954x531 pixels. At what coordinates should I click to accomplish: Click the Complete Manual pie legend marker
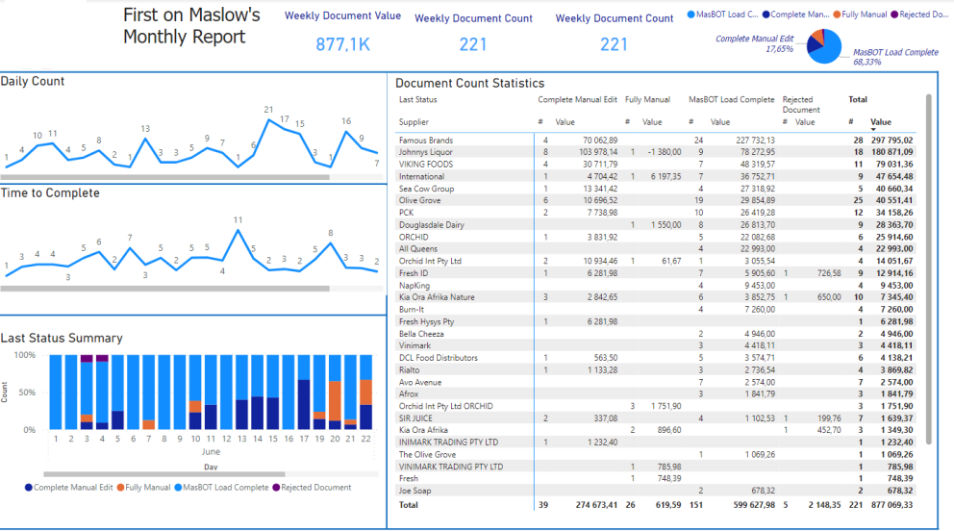pos(766,15)
